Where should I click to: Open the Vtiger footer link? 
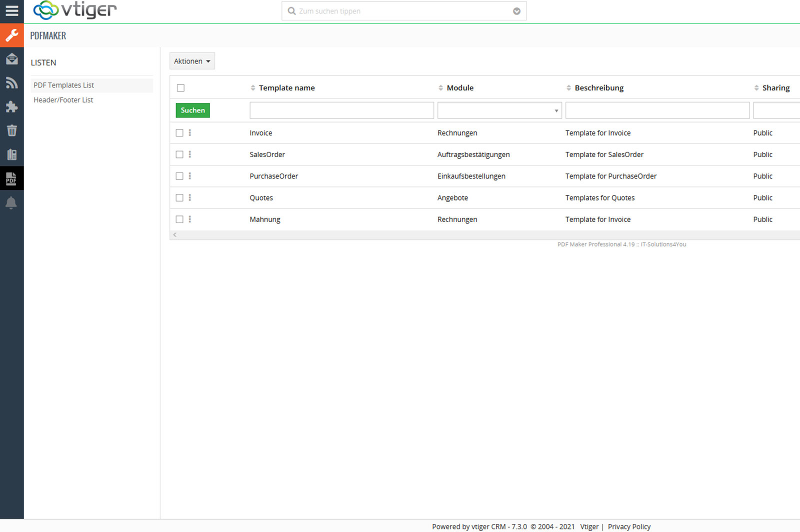(589, 526)
